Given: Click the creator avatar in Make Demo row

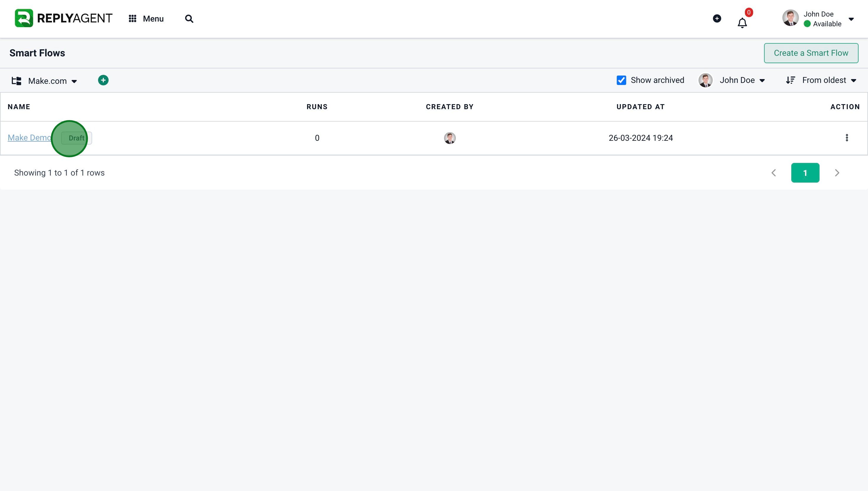Looking at the screenshot, I should 450,138.
